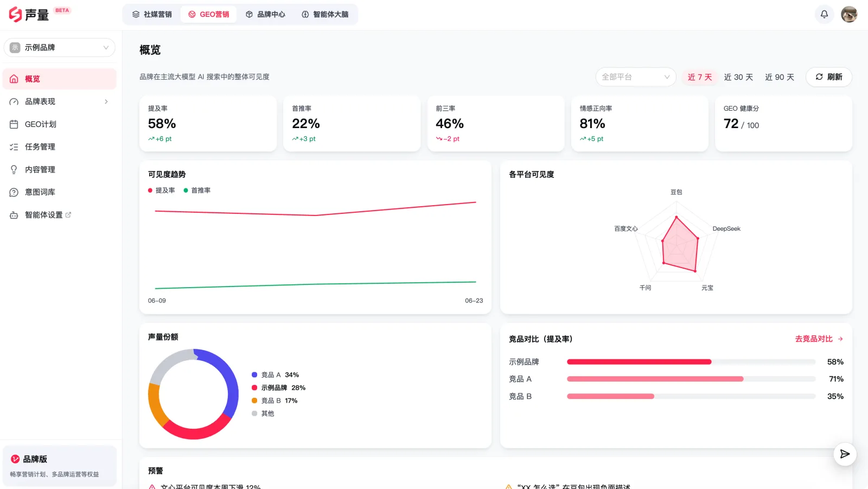868x489 pixels.
Task: Select the 近 30 天 range option
Action: click(738, 77)
